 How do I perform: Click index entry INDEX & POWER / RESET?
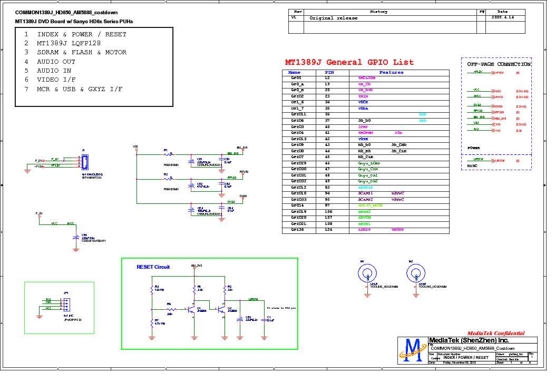[82, 34]
